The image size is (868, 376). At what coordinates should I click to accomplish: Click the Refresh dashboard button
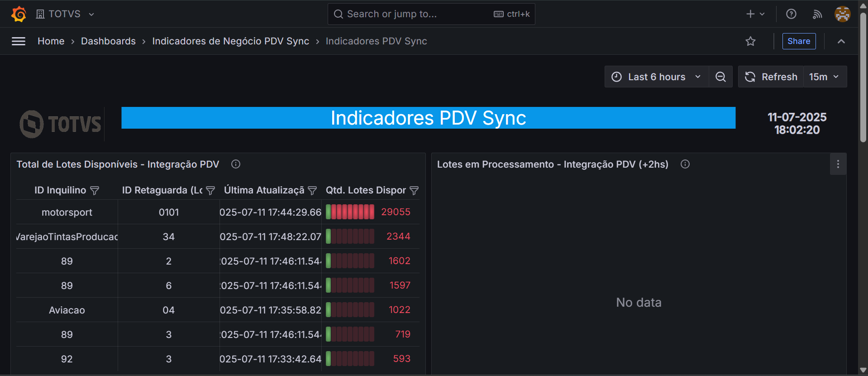tap(771, 77)
